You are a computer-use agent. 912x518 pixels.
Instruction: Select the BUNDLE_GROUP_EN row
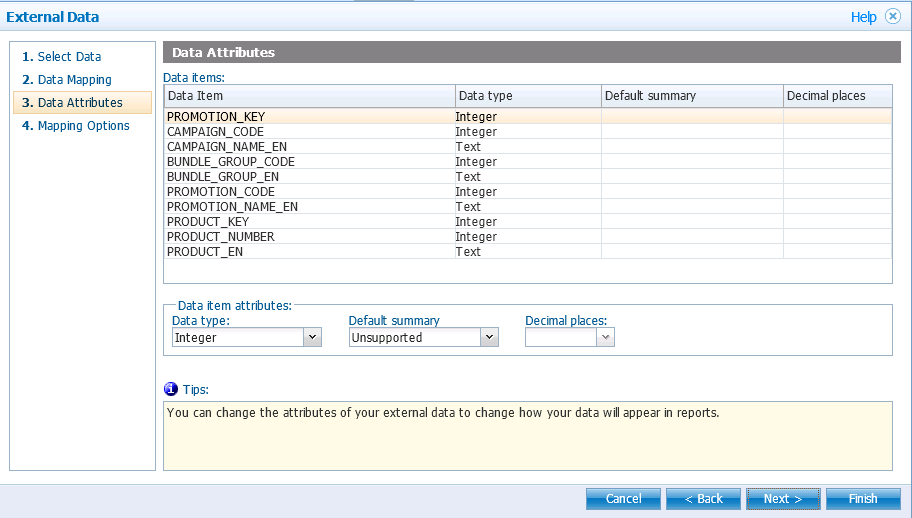pos(528,177)
